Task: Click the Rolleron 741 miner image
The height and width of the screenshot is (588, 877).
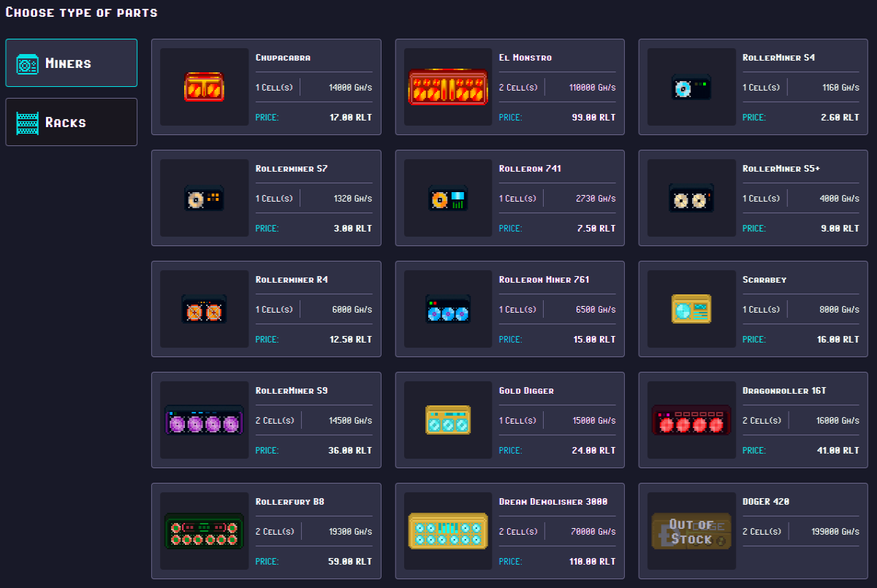Action: coord(448,198)
